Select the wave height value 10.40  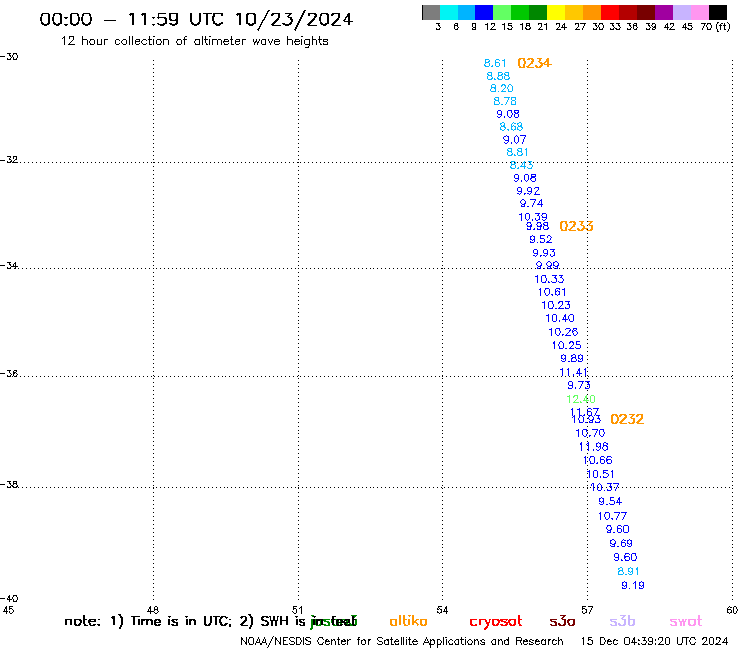(560, 319)
